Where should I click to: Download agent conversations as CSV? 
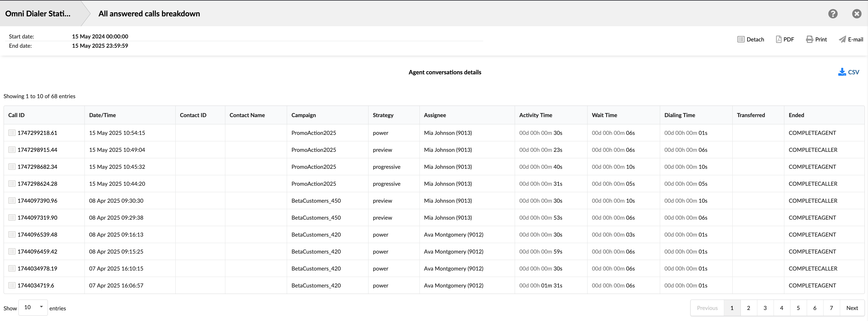(x=849, y=72)
